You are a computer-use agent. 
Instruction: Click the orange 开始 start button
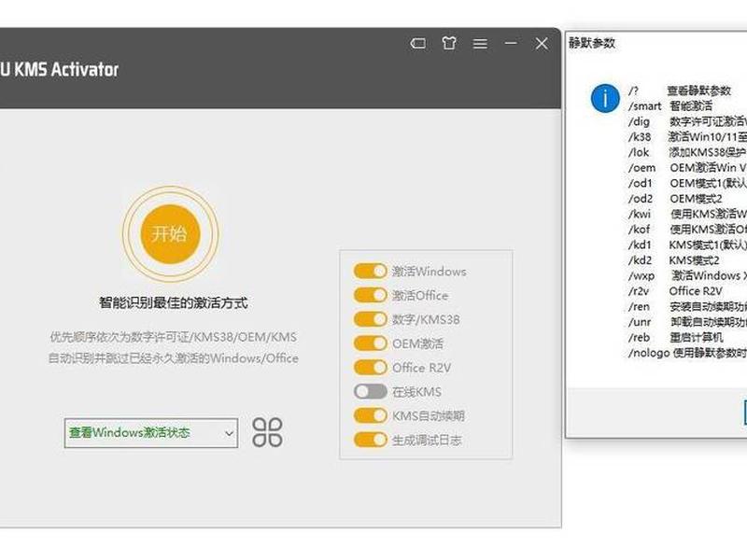click(x=170, y=234)
